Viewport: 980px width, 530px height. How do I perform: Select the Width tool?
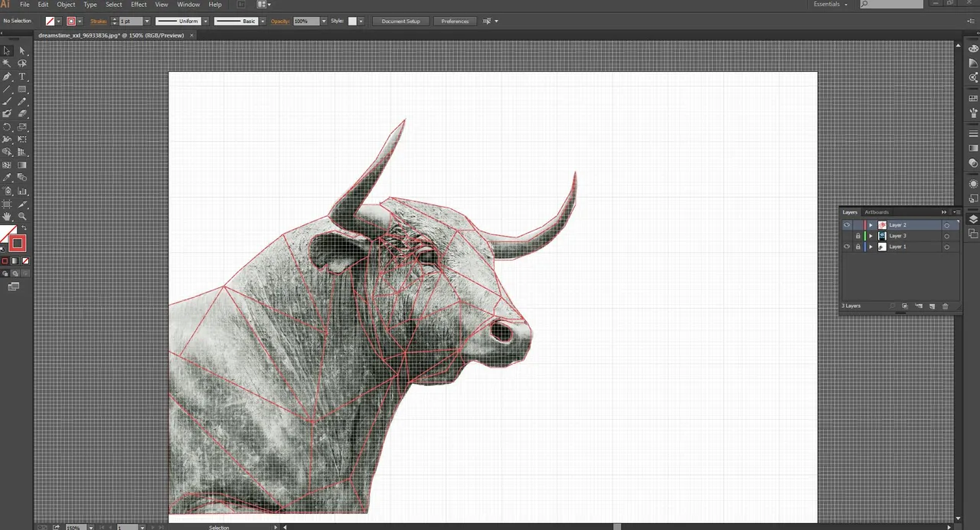7,139
